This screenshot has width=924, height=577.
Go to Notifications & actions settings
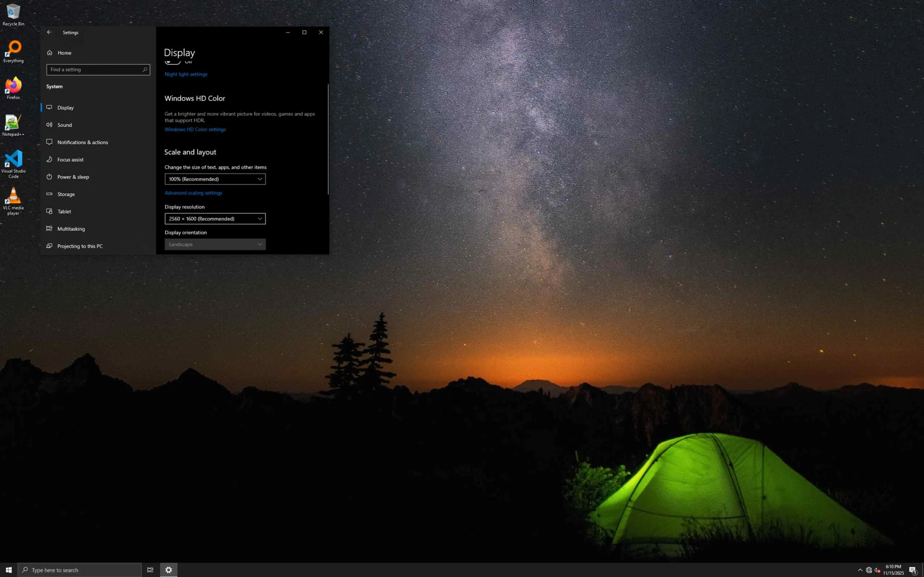pyautogui.click(x=82, y=142)
